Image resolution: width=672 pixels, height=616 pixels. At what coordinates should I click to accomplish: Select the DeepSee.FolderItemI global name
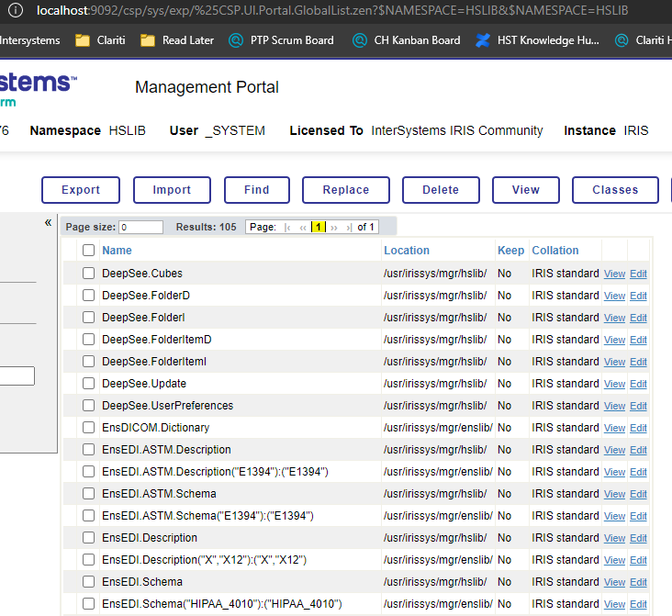tap(154, 362)
